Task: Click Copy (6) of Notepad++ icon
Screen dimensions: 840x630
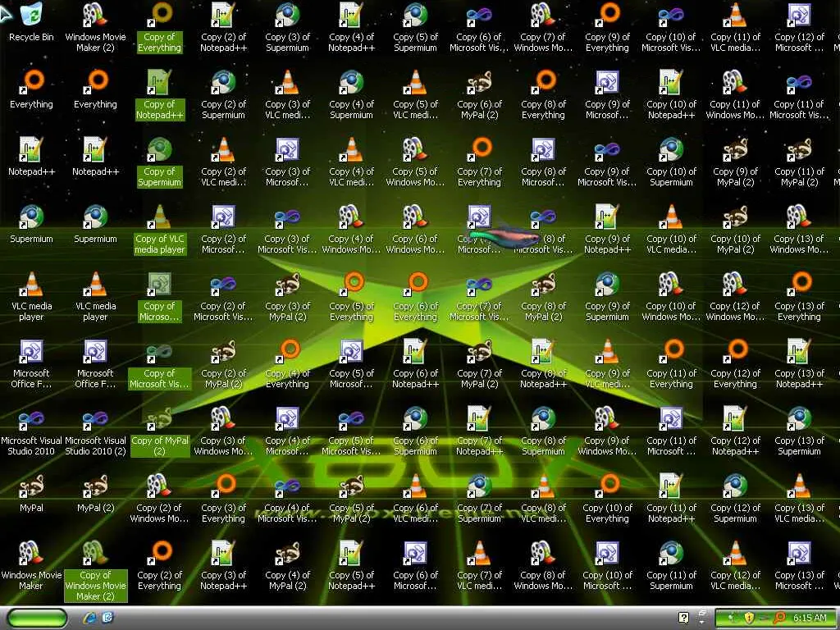Action: click(x=416, y=364)
